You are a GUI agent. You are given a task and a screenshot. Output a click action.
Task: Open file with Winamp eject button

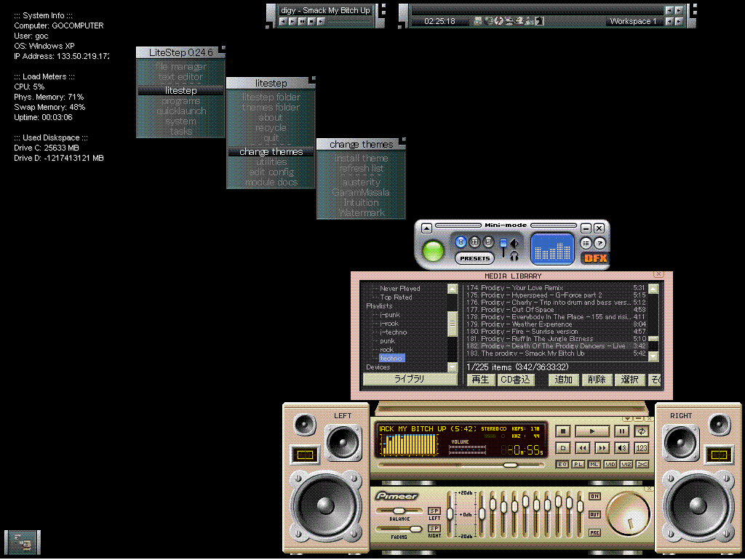(x=562, y=447)
